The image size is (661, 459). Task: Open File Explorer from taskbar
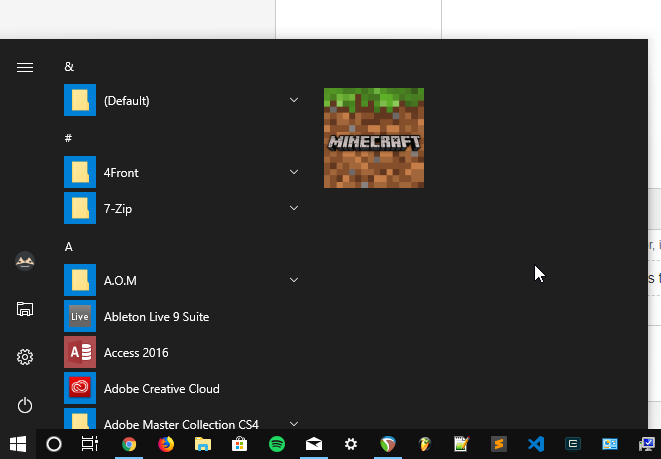(203, 444)
